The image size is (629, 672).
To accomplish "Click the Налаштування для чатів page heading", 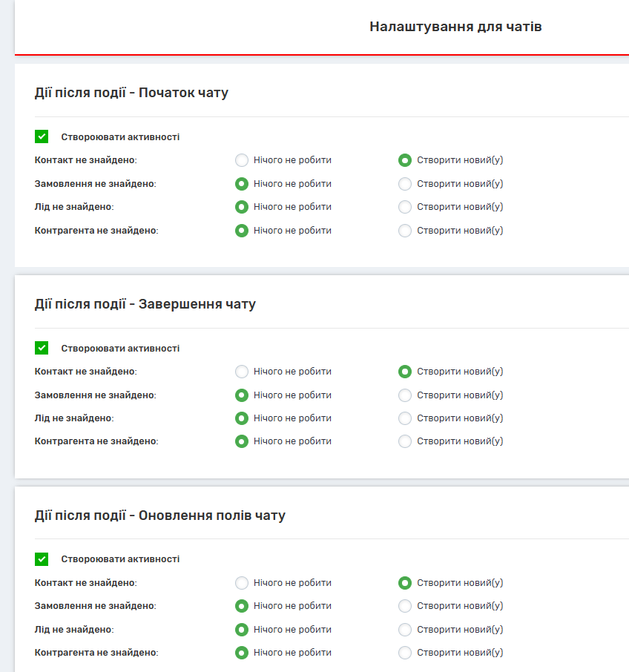I will pyautogui.click(x=455, y=27).
